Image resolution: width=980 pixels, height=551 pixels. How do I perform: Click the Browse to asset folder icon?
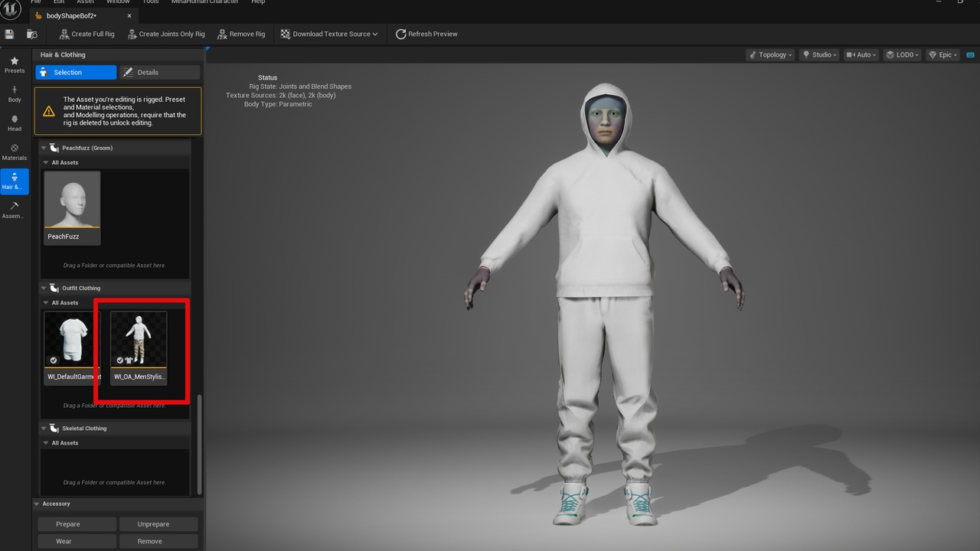tap(32, 34)
